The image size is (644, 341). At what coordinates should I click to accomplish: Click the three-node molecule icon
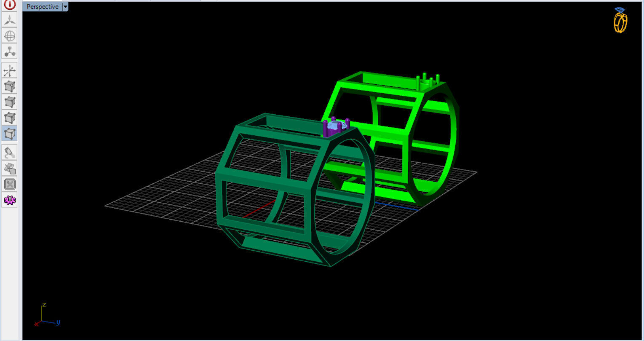tap(10, 51)
